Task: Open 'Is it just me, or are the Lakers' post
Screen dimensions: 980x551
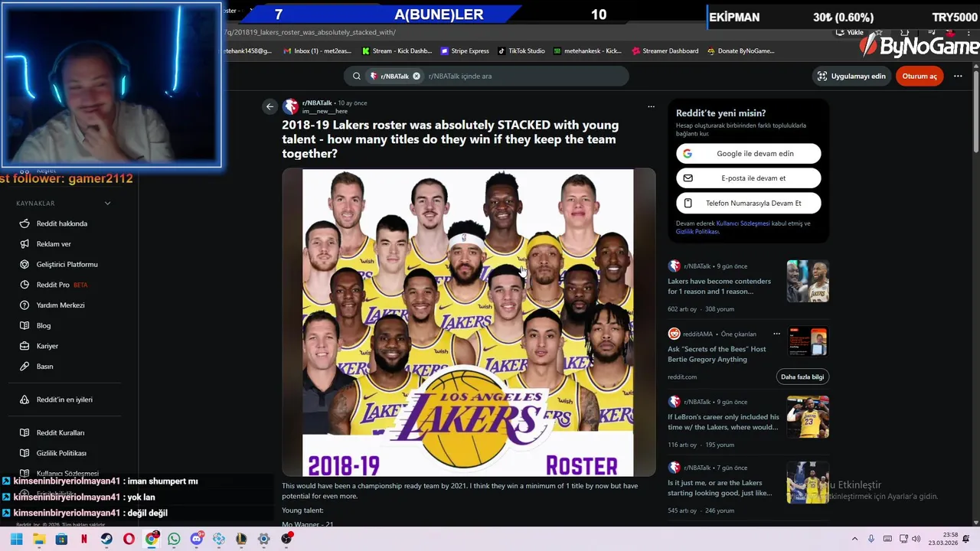Action: point(720,487)
